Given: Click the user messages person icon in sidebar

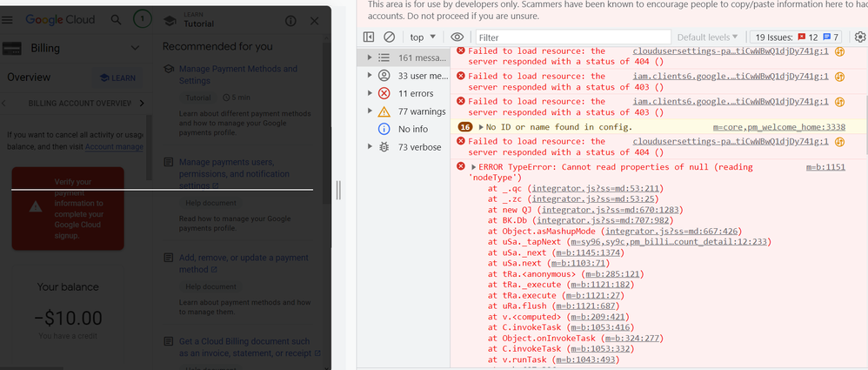Looking at the screenshot, I should pos(384,76).
